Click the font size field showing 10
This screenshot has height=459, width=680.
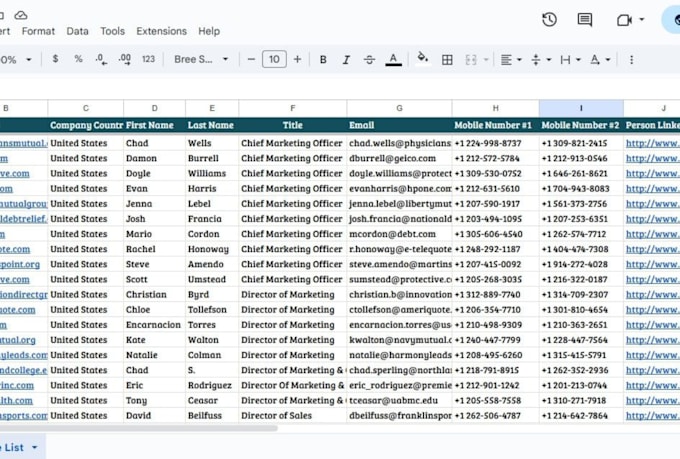274,59
